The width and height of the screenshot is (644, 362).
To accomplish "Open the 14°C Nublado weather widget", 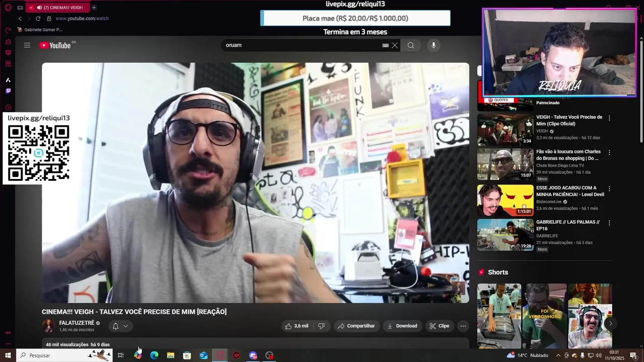I will [527, 355].
